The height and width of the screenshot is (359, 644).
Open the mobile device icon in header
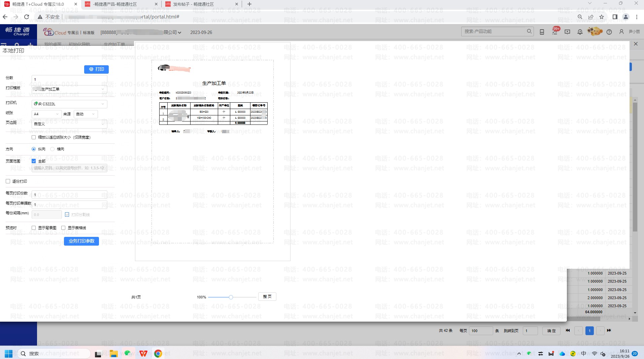[x=542, y=32]
